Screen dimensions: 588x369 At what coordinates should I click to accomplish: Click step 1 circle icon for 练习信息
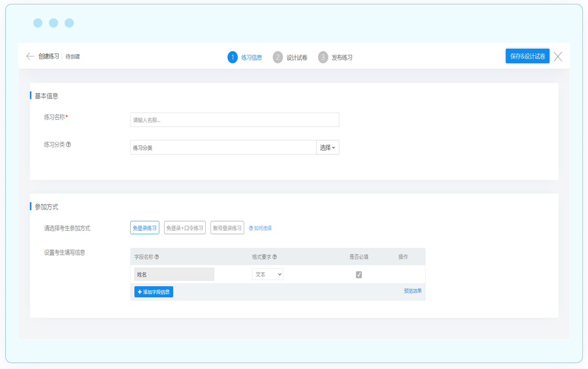tap(232, 57)
